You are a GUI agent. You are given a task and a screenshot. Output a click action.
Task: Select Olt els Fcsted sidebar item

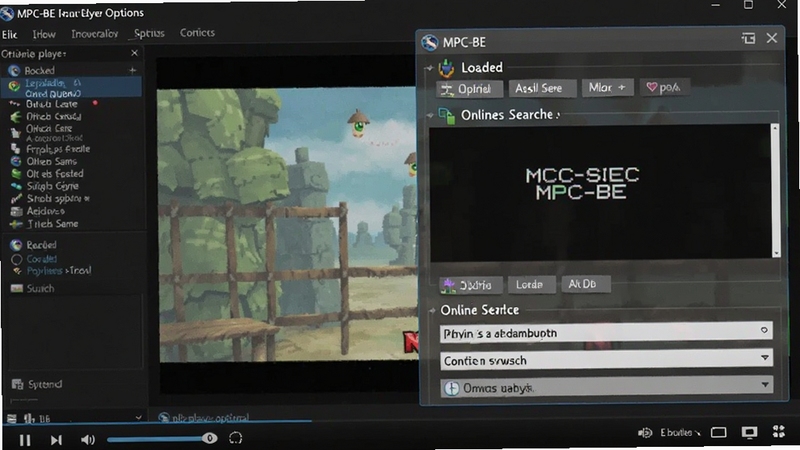point(55,173)
